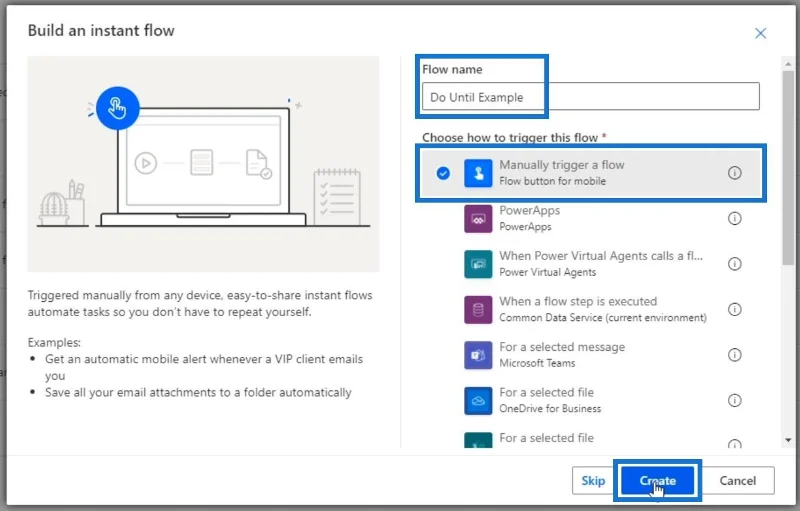Click the Cancel button

(x=737, y=480)
